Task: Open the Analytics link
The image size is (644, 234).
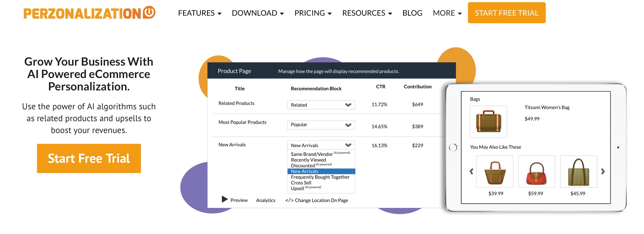Action: [265, 200]
